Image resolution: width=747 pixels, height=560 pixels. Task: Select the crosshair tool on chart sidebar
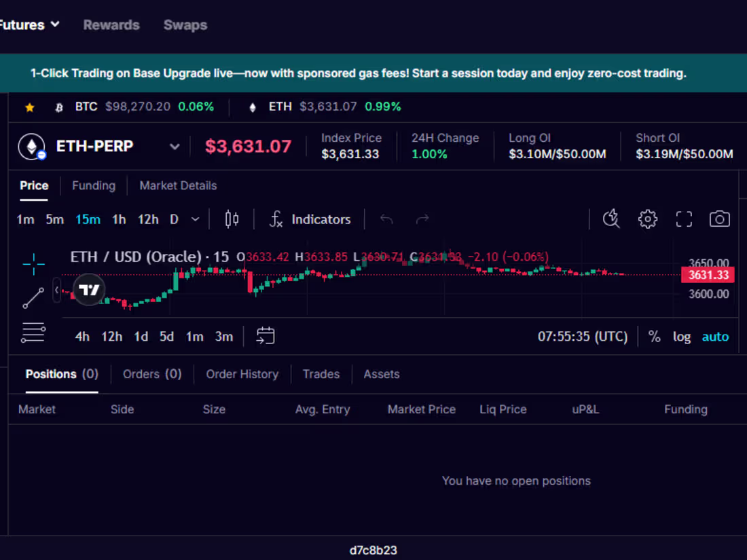tap(33, 264)
